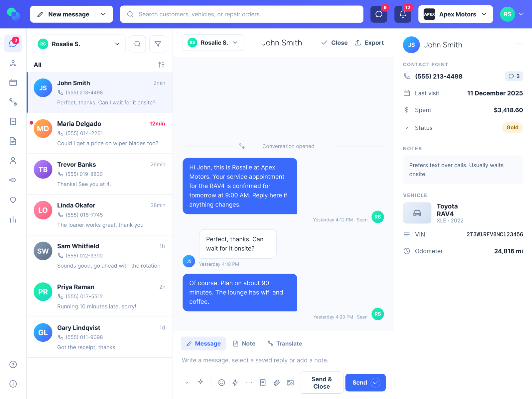532x399 pixels.
Task: Switch to the Note tab
Action: [x=244, y=343]
